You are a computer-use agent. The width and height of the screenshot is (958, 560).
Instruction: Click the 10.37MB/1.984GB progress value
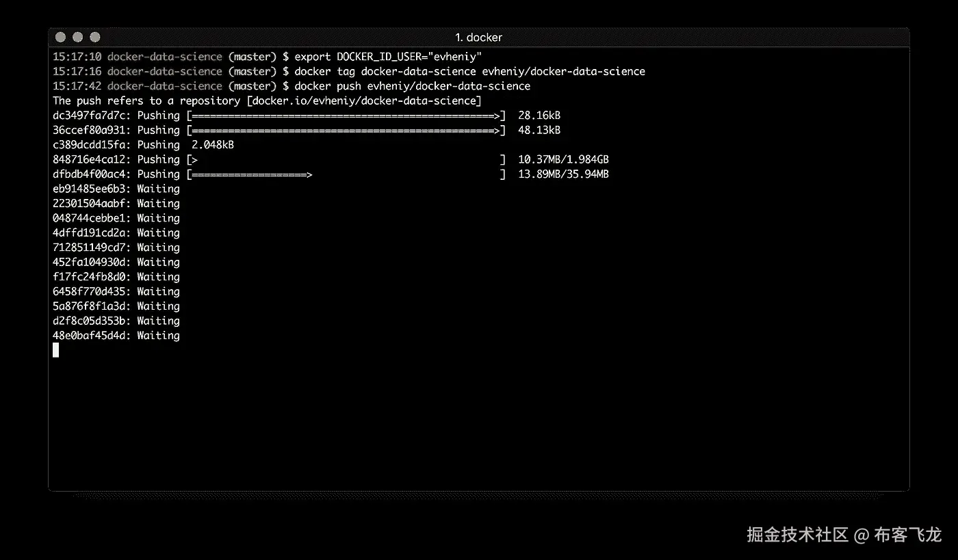564,159
